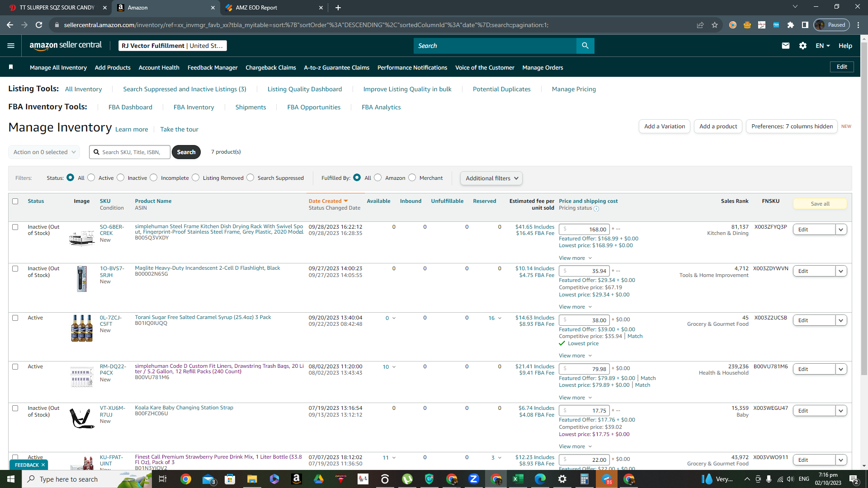
Task: Click the bookmark flag icon in nav bar
Action: pos(11,67)
